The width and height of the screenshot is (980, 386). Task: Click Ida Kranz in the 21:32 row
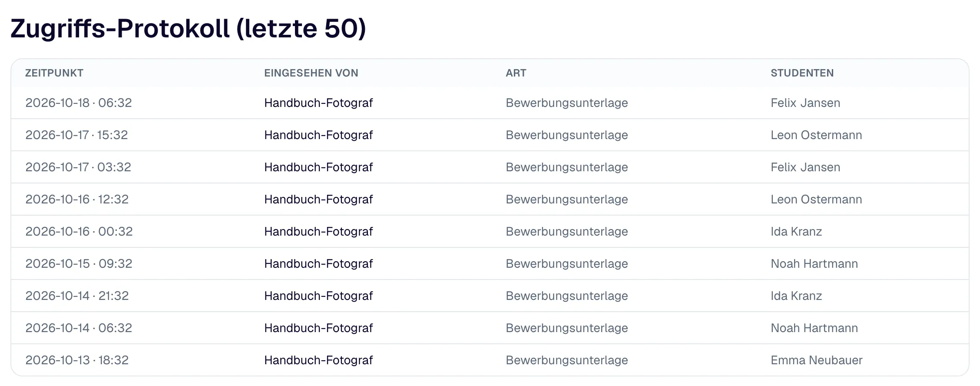pyautogui.click(x=796, y=296)
